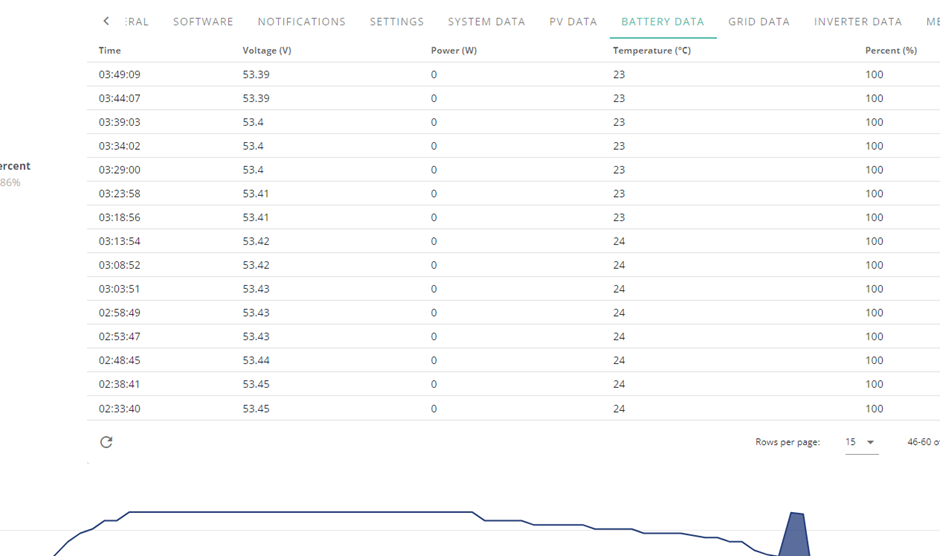Open the INVERTER DATA tab
Image resolution: width=940 pixels, height=556 pixels.
click(858, 22)
